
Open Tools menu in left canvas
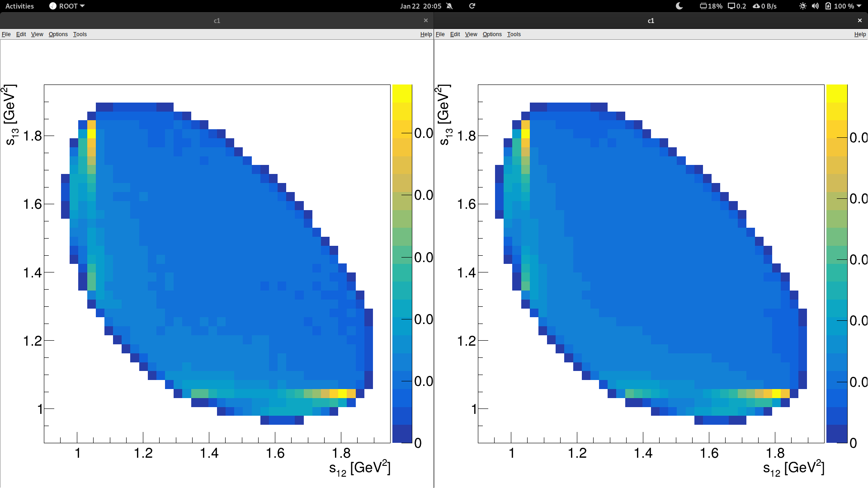(80, 34)
